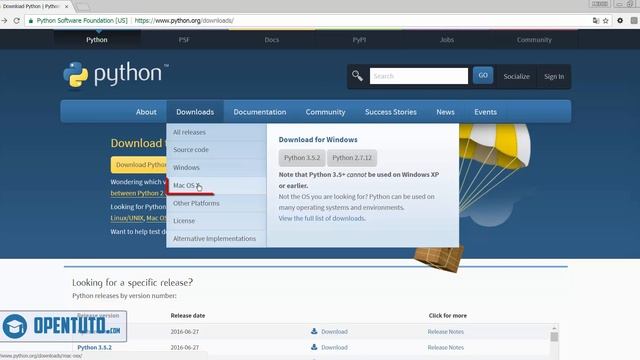Open the Success Stories menu
Screen dimensions: 640x360
(391, 112)
